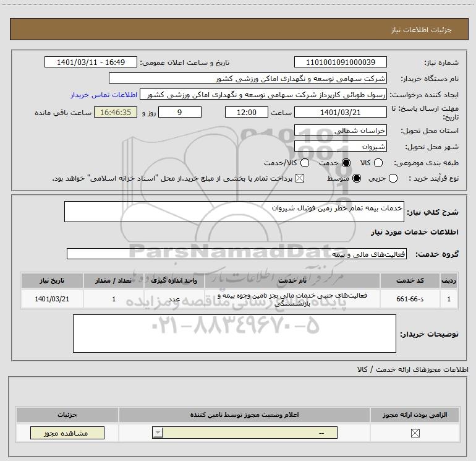The width and height of the screenshot is (476, 461).
Task: Click the شماره نیاز field 1101001091000039
Action: (340, 62)
